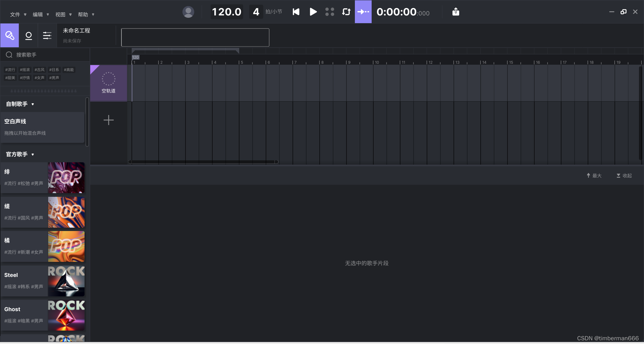The width and height of the screenshot is (644, 344).
Task: Filter singers by #摇滚 tag
Action: click(25, 70)
